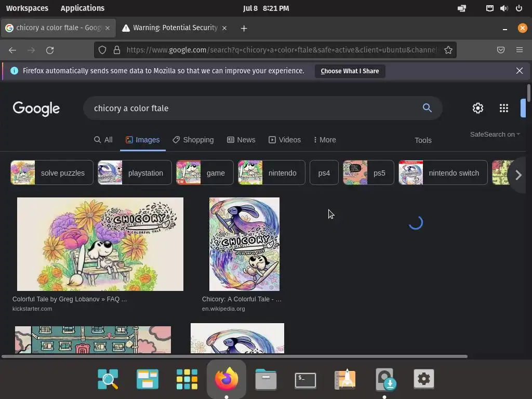532x399 pixels.
Task: Open the Settings gear in the dock
Action: pyautogui.click(x=424, y=379)
